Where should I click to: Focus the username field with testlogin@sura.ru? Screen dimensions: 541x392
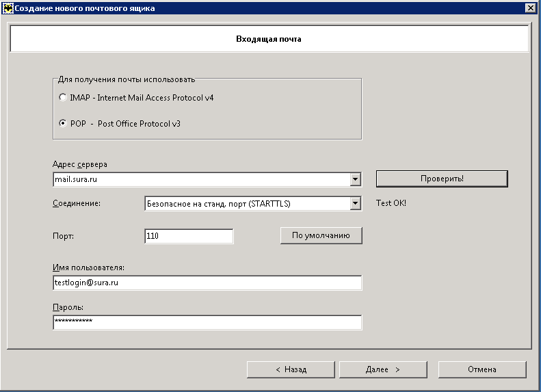pyautogui.click(x=207, y=283)
